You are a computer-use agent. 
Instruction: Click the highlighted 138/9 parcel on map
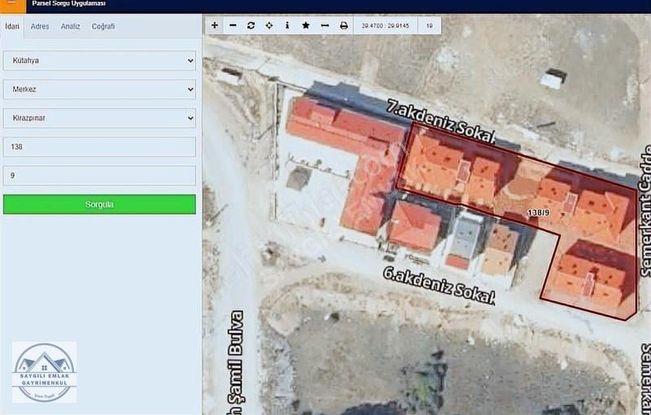pos(538,212)
